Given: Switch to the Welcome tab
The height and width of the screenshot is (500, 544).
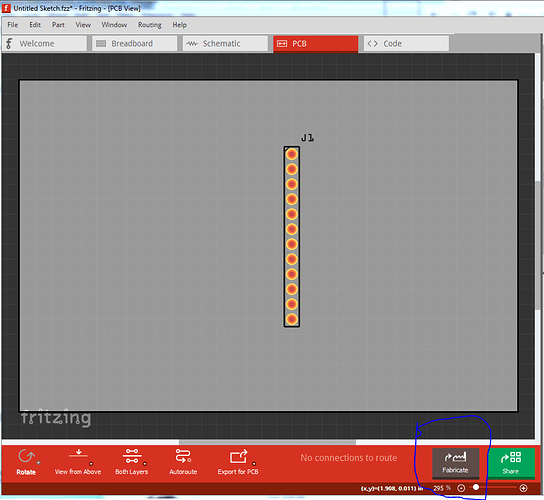Looking at the screenshot, I should (44, 43).
